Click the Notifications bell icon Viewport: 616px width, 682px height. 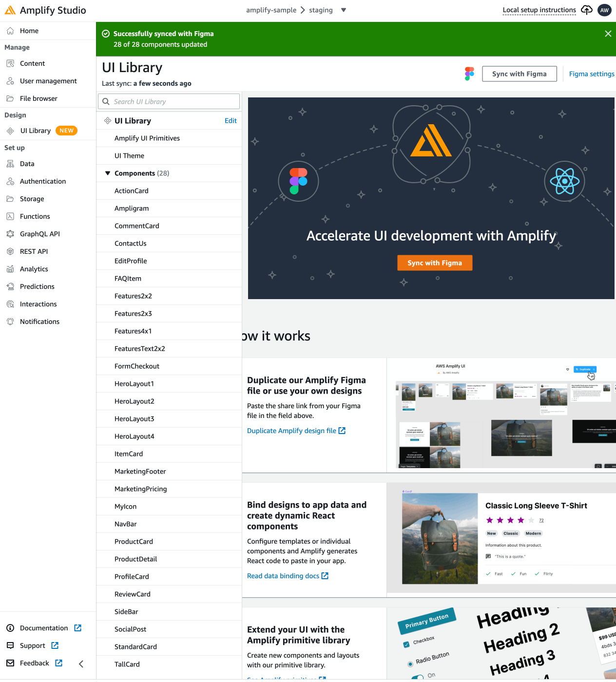(10, 322)
